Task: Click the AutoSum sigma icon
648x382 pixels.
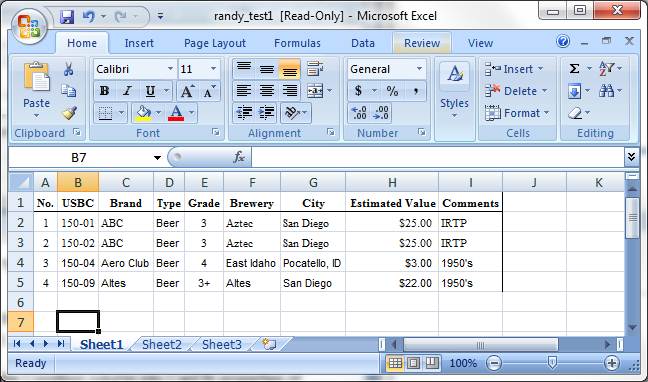Action: click(x=574, y=69)
